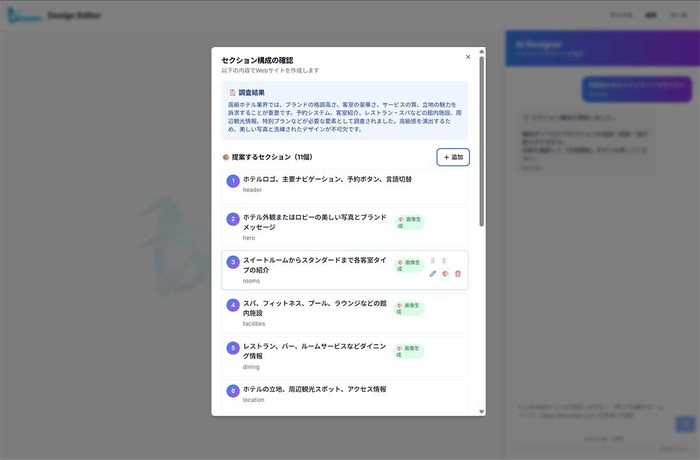Toggle 画像生成 badge on facilities section
This screenshot has width=700, height=460.
click(x=409, y=308)
